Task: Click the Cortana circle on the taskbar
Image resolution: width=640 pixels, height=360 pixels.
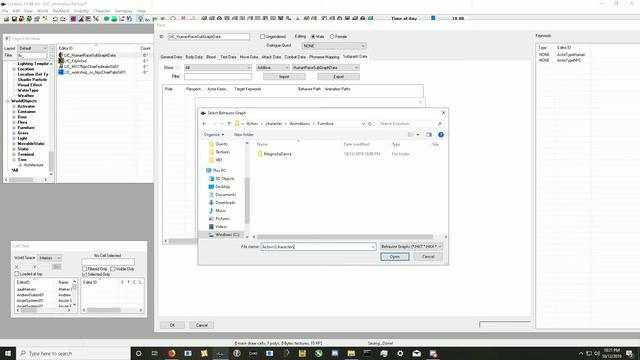Action: point(138,353)
